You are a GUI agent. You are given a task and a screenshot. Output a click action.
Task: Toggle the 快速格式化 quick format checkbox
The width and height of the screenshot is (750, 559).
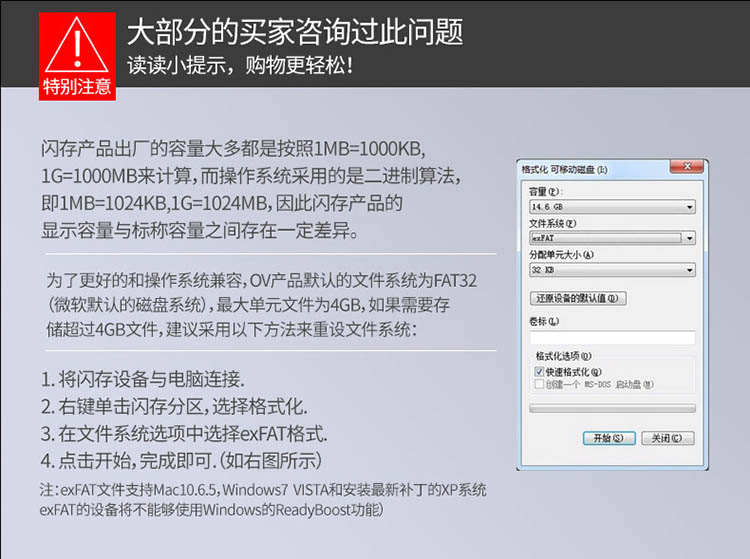click(x=540, y=371)
